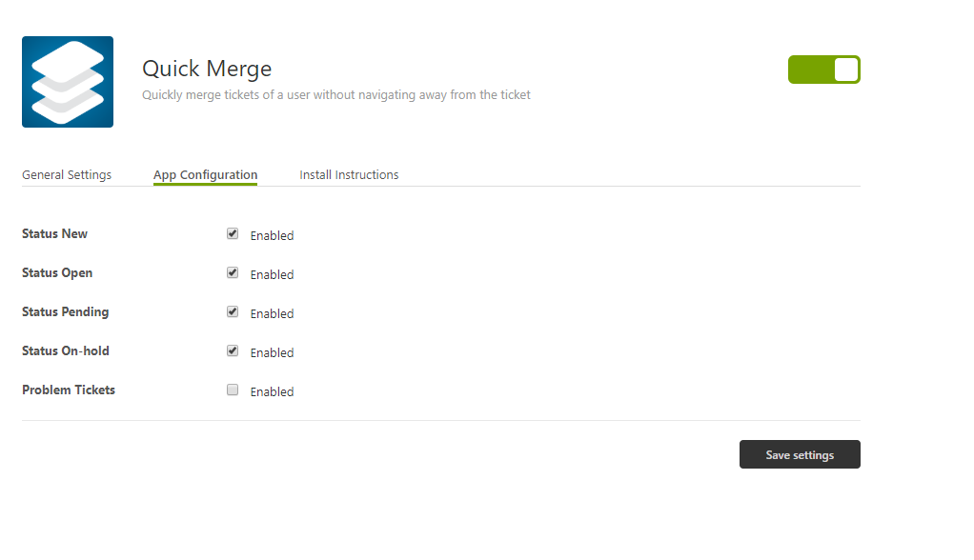The image size is (974, 560).
Task: Open the Install Instructions tab
Action: click(x=349, y=175)
